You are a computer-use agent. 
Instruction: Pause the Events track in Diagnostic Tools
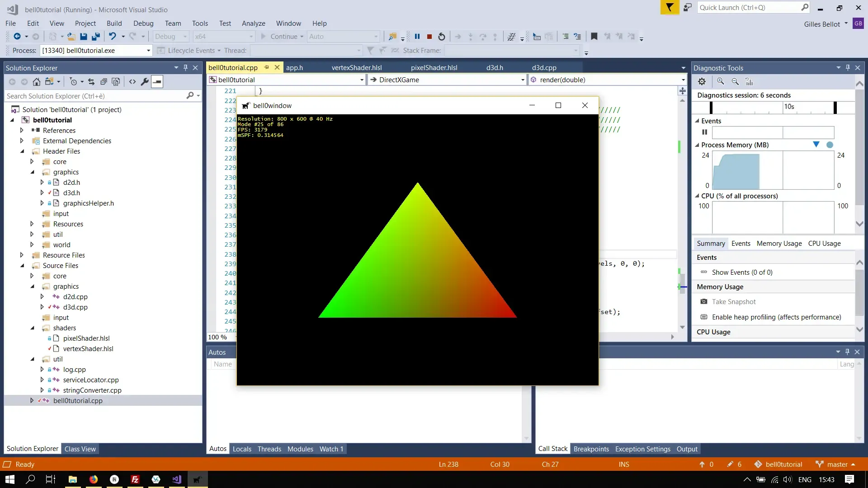click(x=704, y=132)
